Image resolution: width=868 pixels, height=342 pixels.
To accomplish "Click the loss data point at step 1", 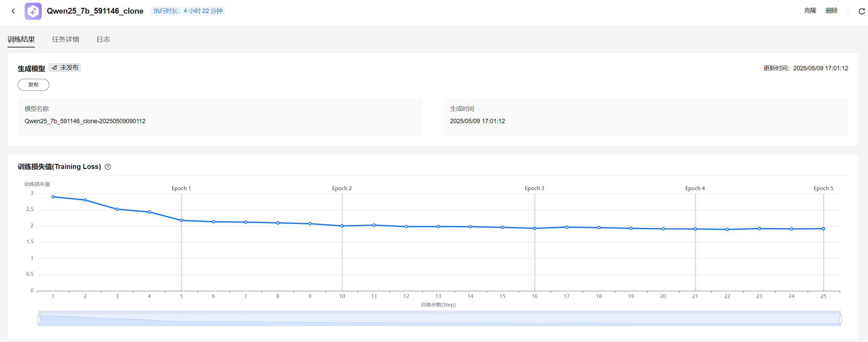I will (53, 197).
